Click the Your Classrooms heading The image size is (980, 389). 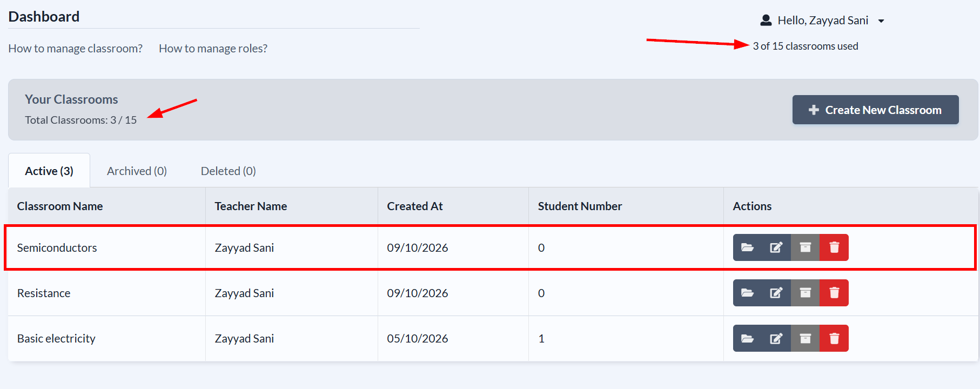click(x=71, y=99)
